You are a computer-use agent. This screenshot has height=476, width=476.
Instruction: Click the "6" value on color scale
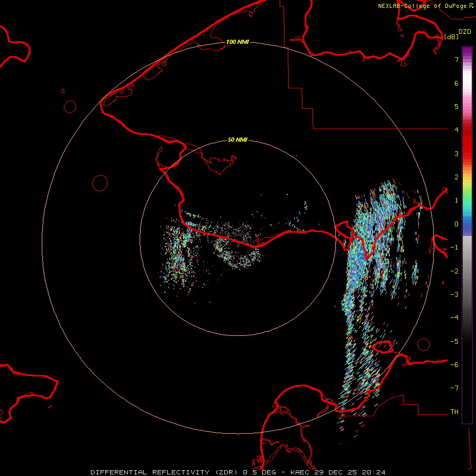[456, 83]
